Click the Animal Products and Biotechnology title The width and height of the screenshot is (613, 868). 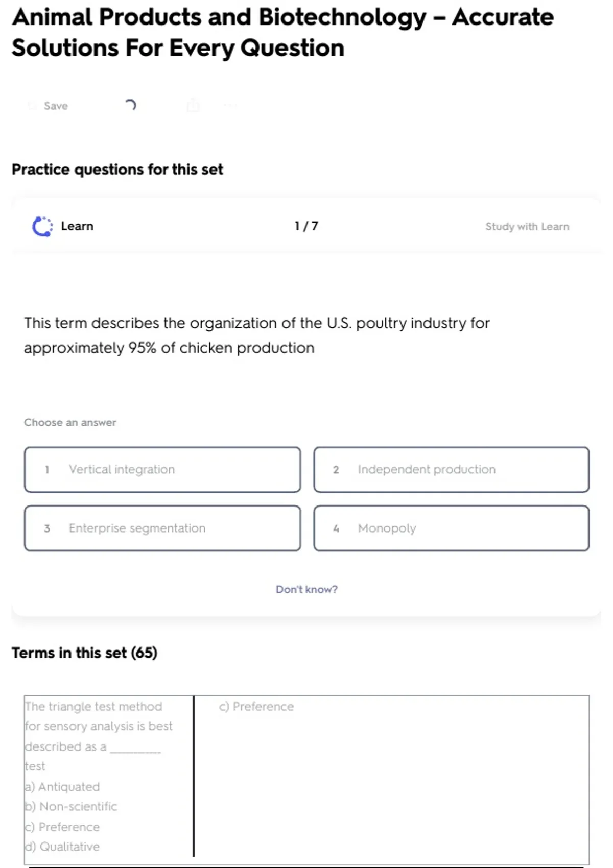click(x=282, y=32)
